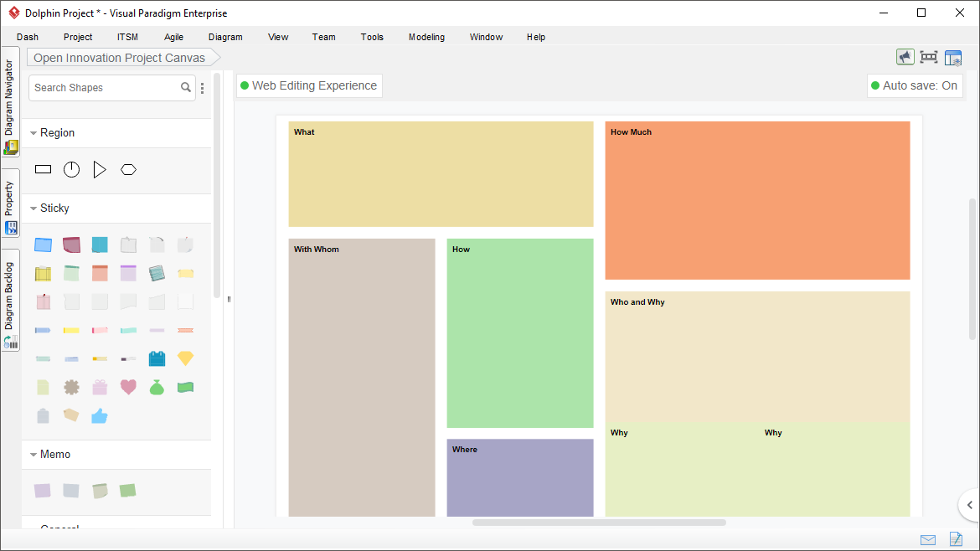Open the Modeling menu
The width and height of the screenshot is (980, 551).
(427, 37)
